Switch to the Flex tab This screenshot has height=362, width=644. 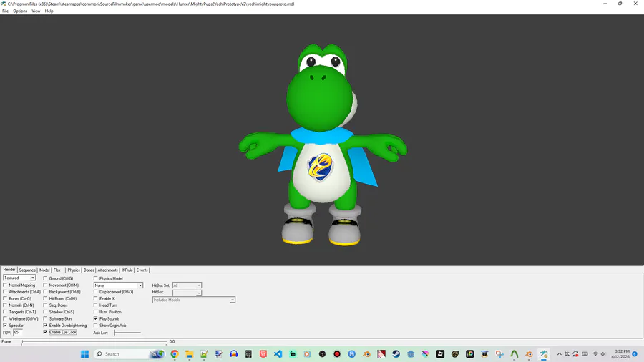pyautogui.click(x=57, y=270)
